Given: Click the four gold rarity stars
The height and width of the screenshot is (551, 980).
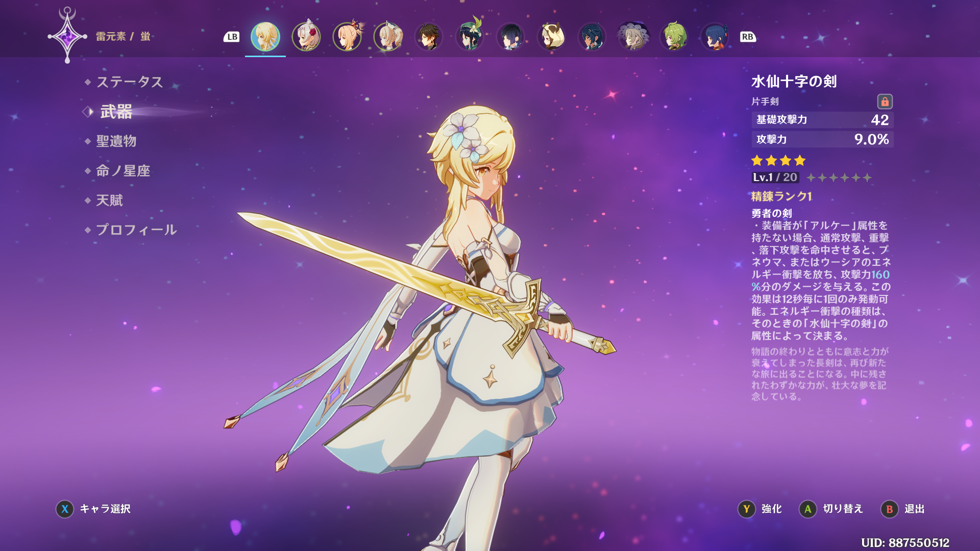Looking at the screenshot, I should coord(778,161).
